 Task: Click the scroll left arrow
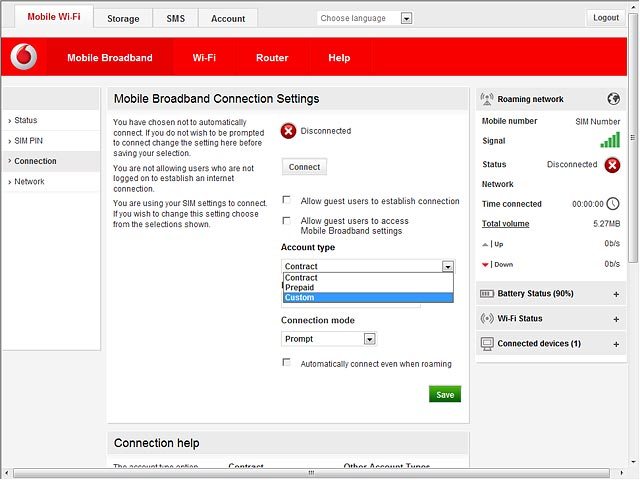pos(6,473)
